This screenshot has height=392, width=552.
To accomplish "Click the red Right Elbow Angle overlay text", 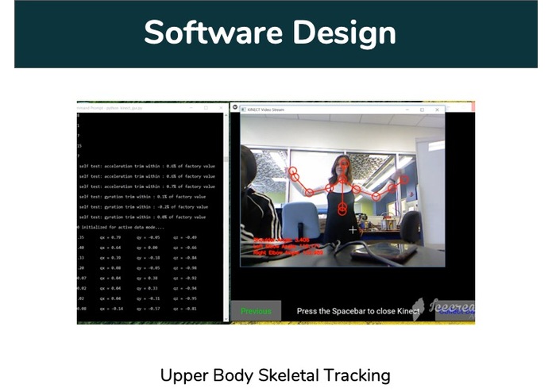I will click(x=288, y=253).
